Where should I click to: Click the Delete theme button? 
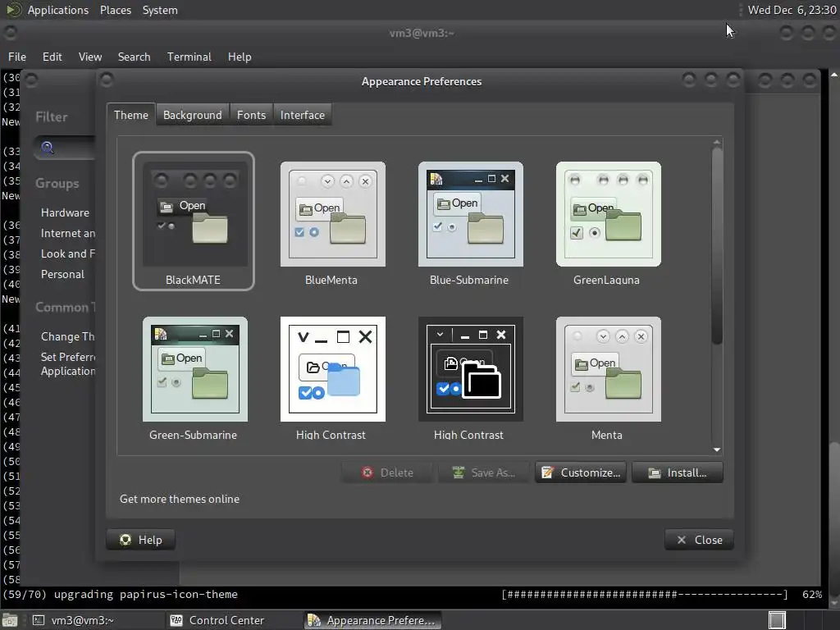387,472
